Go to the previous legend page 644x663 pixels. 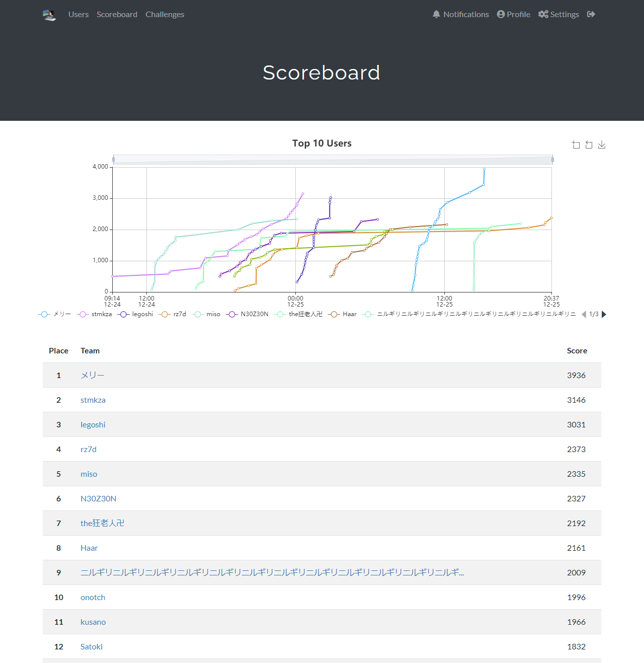click(584, 314)
